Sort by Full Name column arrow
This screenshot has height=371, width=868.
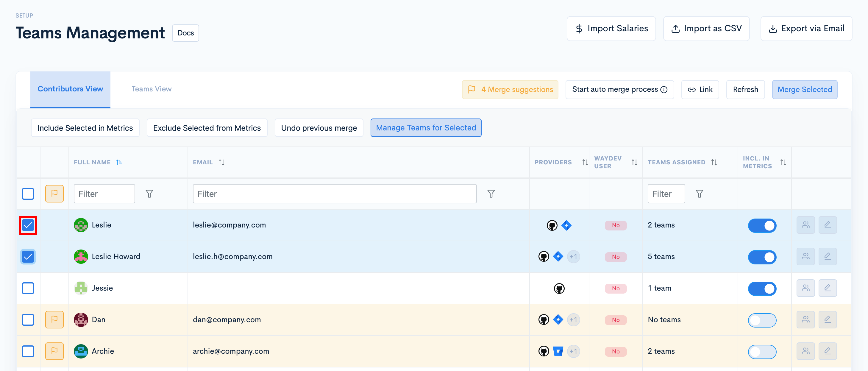click(119, 162)
